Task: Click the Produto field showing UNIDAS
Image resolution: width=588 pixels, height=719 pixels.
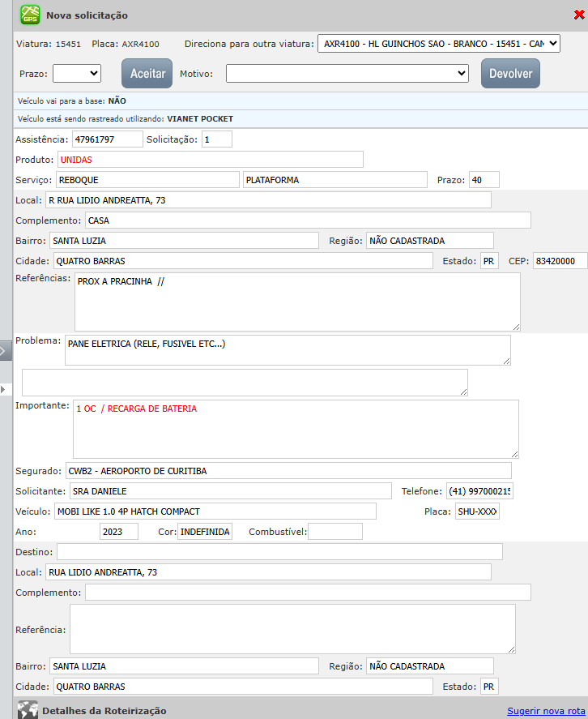Action: (x=209, y=160)
